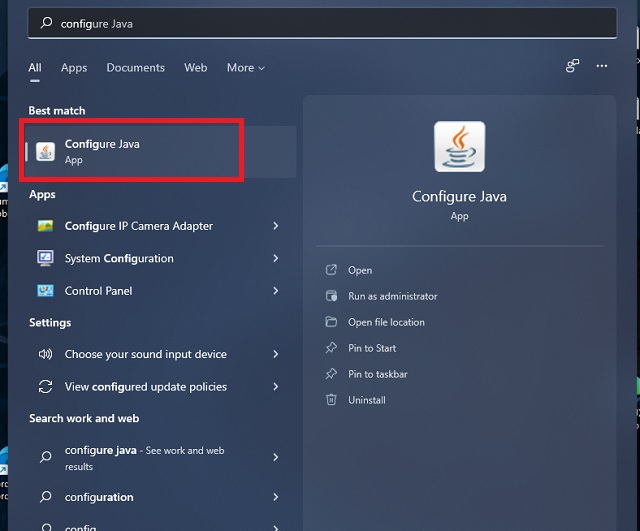
Task: Switch to the Apps filter tab
Action: pyautogui.click(x=74, y=68)
